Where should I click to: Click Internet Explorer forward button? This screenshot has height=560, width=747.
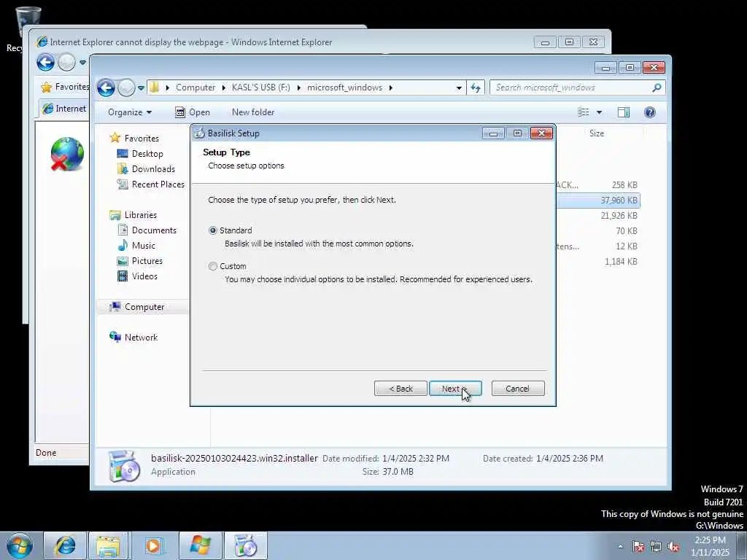tap(66, 62)
